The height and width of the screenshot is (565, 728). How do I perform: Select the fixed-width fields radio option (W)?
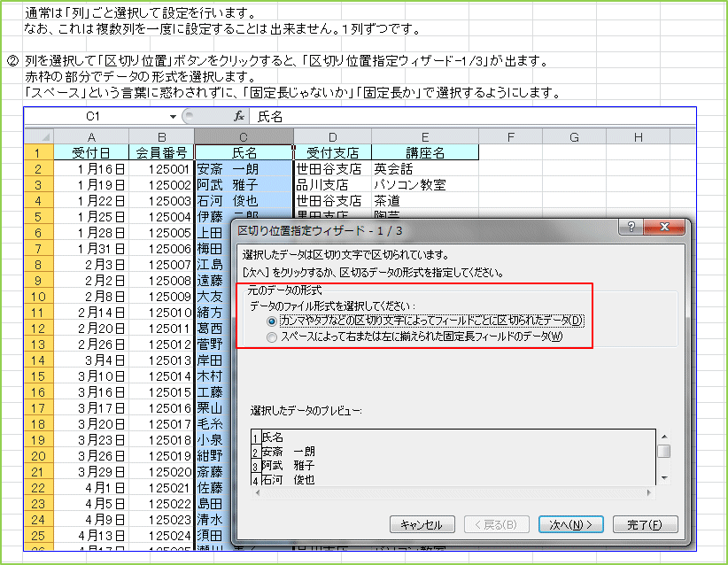(272, 337)
